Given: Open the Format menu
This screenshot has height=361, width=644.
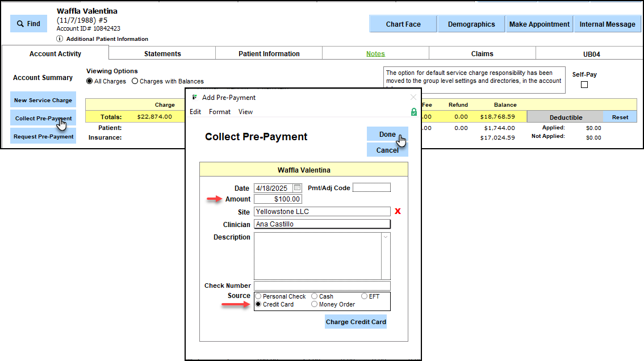Looking at the screenshot, I should coord(219,112).
